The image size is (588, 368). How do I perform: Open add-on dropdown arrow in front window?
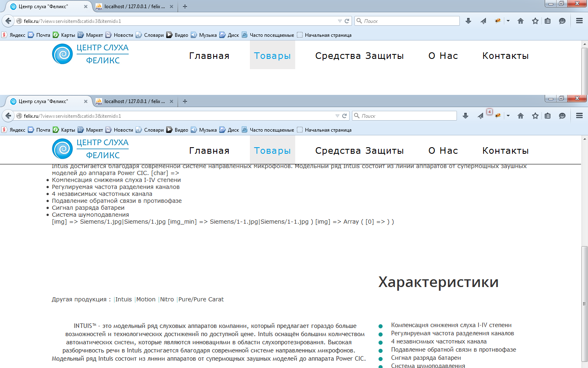tap(508, 116)
